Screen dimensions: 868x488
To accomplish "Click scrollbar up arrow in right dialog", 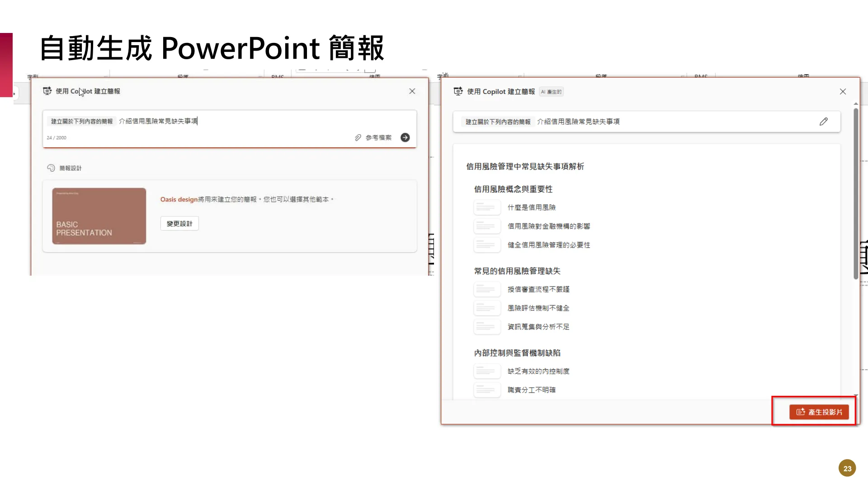I will (856, 104).
